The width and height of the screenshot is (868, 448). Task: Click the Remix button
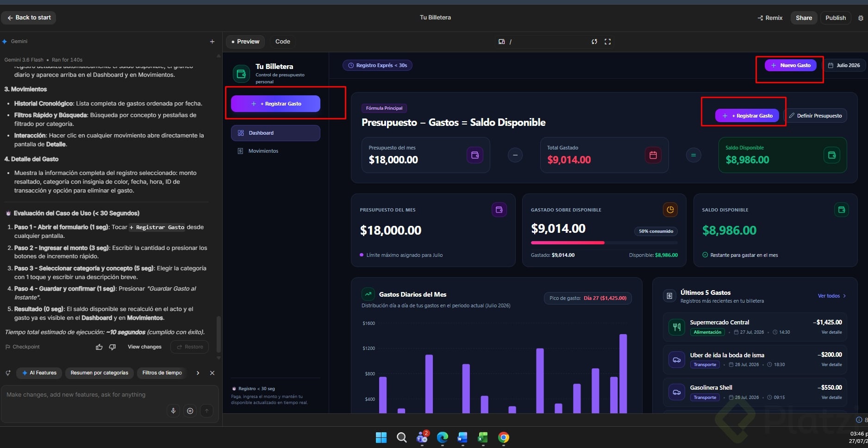[770, 18]
